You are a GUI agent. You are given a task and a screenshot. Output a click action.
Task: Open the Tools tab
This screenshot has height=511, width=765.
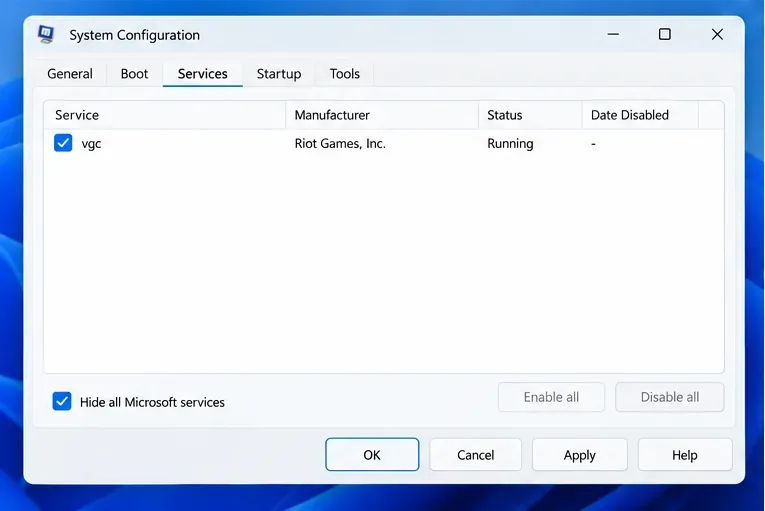[x=344, y=74]
